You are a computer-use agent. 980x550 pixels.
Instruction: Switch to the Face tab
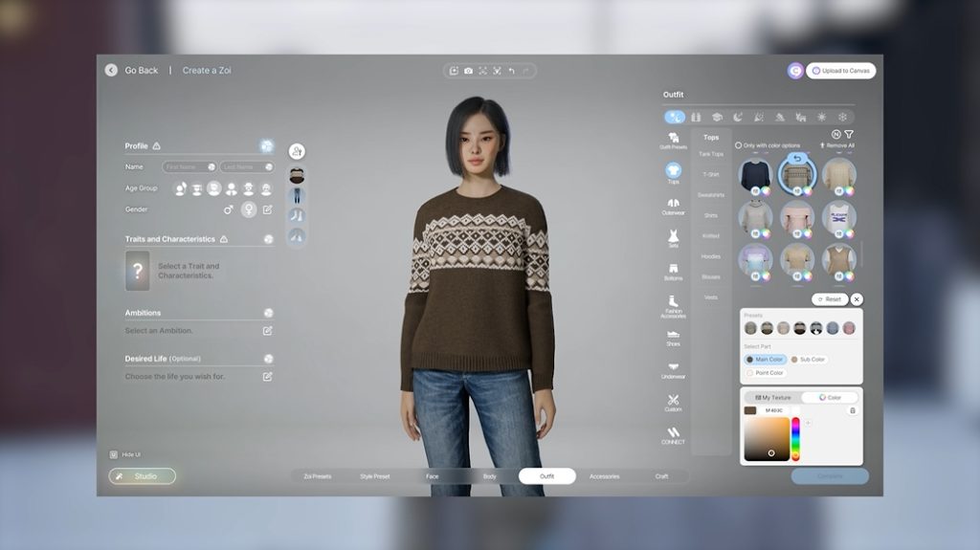tap(433, 476)
